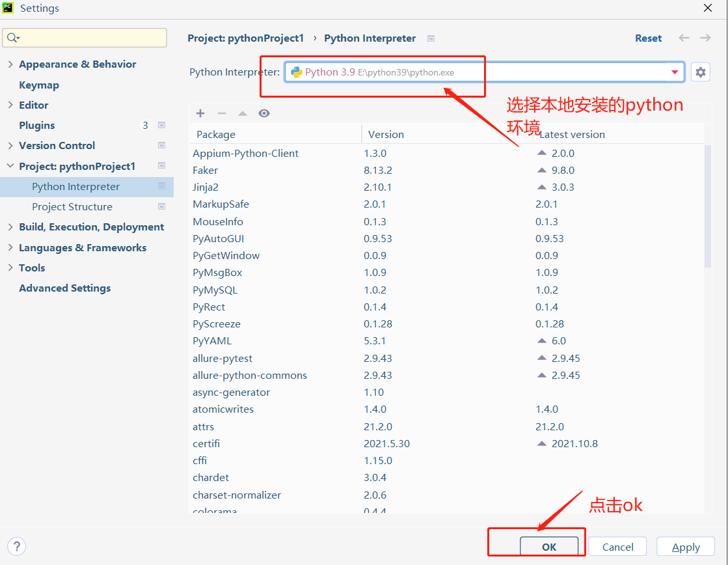Select the async-generator package row

click(x=447, y=392)
